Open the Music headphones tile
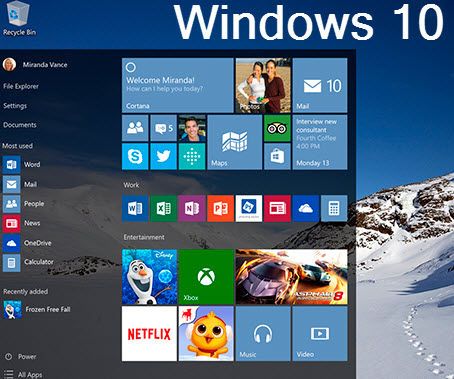The image size is (454, 379). click(x=263, y=334)
